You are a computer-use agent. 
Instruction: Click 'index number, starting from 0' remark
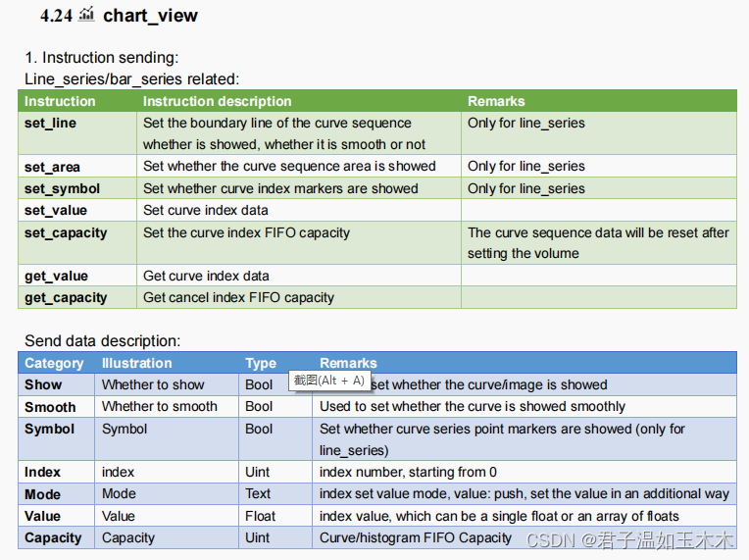tap(408, 472)
